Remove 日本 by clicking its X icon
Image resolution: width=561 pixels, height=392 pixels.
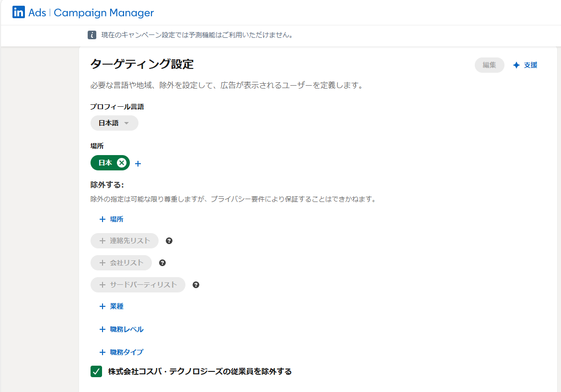coord(123,163)
